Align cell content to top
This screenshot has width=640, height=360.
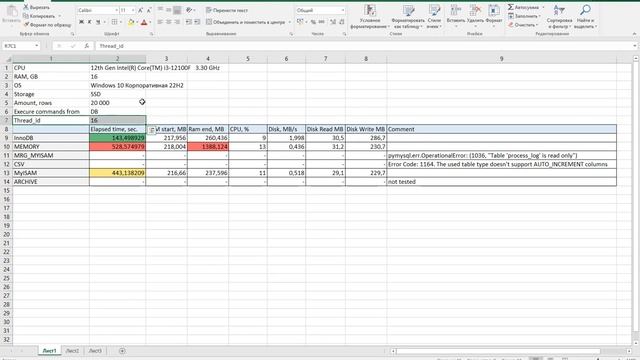tap(160, 10)
